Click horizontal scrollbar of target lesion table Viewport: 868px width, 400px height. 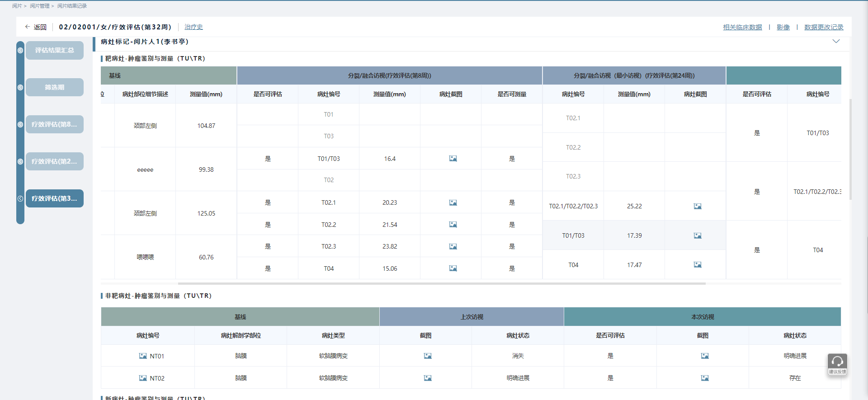pyautogui.click(x=442, y=283)
